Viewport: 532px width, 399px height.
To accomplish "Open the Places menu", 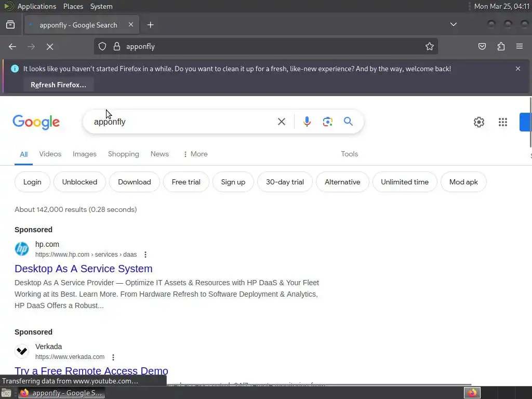I will click(x=73, y=6).
